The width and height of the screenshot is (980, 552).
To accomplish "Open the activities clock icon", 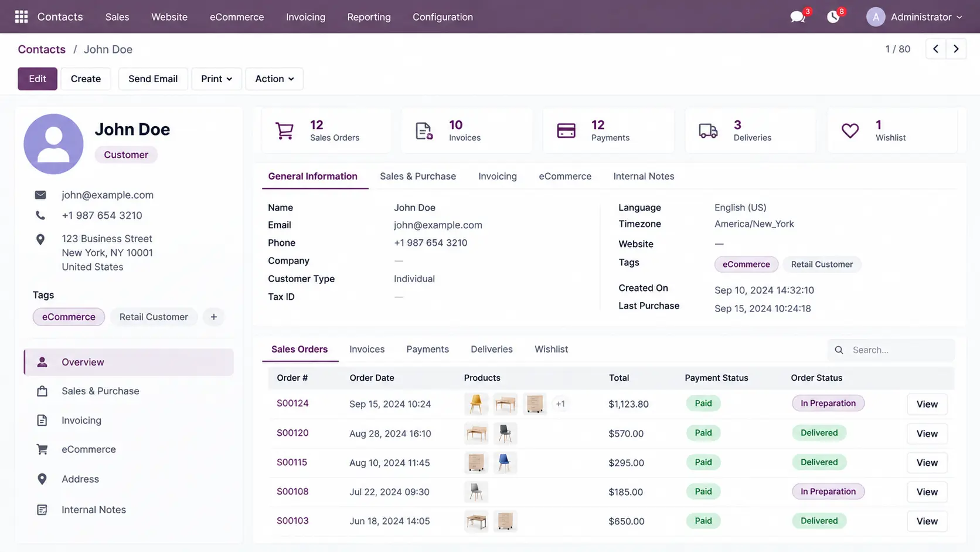I will click(833, 16).
